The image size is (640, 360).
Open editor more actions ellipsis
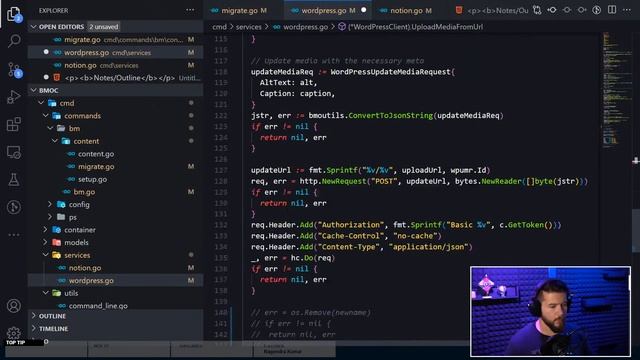point(627,10)
